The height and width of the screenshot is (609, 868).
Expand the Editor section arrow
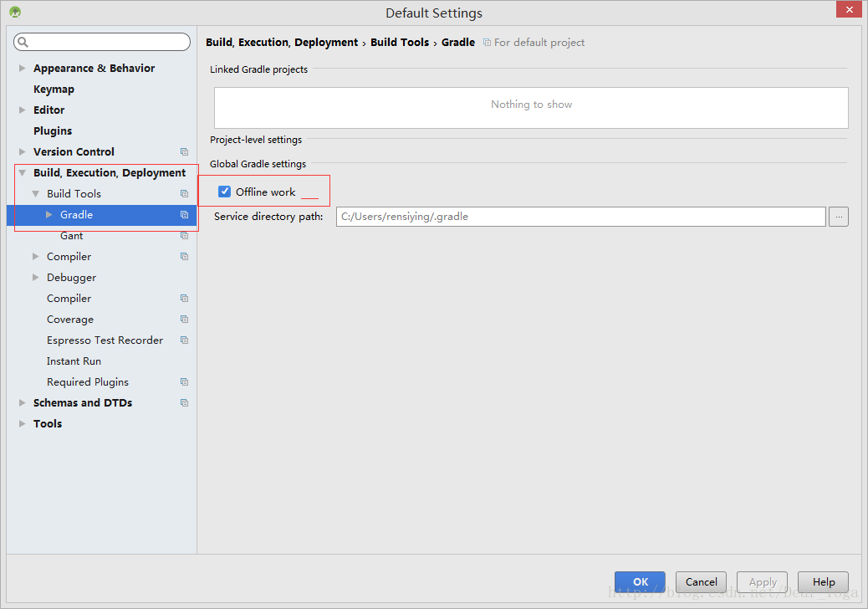(x=22, y=110)
